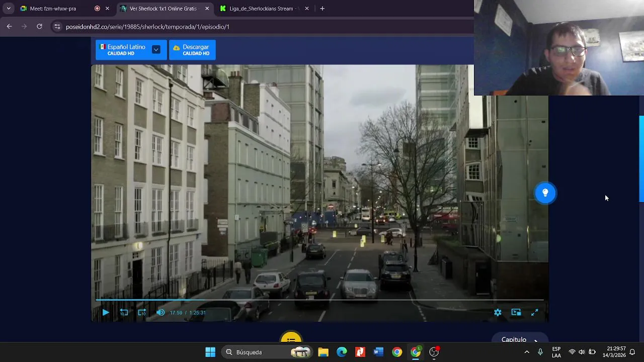Open the tab search dropdown
Screen dimensions: 644x362
[x=9, y=9]
